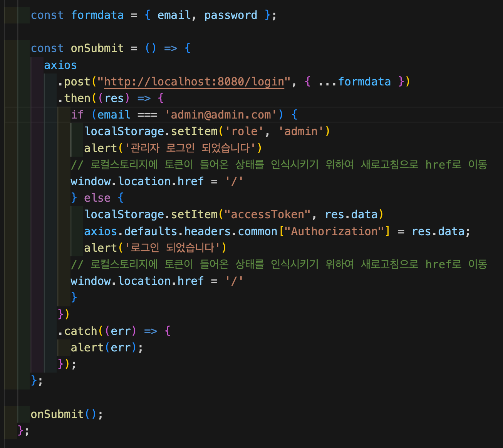Click the "Authorization" header key string
503x448 pixels.
[334, 231]
